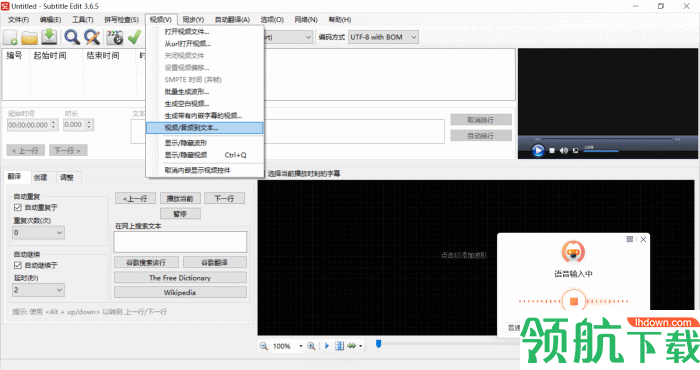
Task: Click the 选择当前播放时刻的字幕 option label
Action: 304,174
